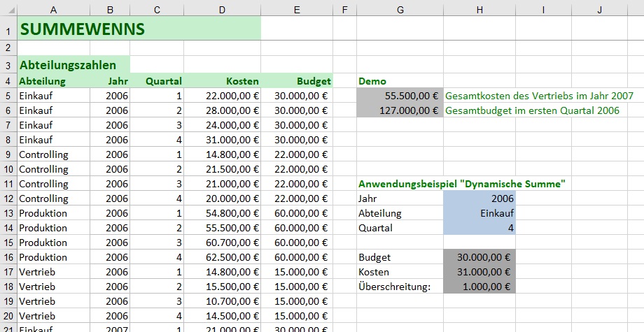The height and width of the screenshot is (332, 644).
Task: Click the blue Abteilung input cell containing Einkauf
Action: [x=479, y=213]
